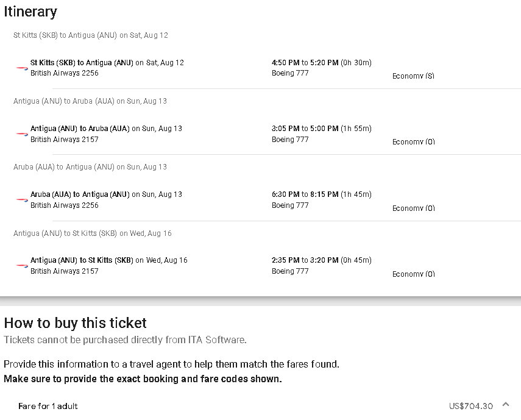
Task: Select the 3:05 PM to 5:00 PM flight time
Action: (321, 129)
